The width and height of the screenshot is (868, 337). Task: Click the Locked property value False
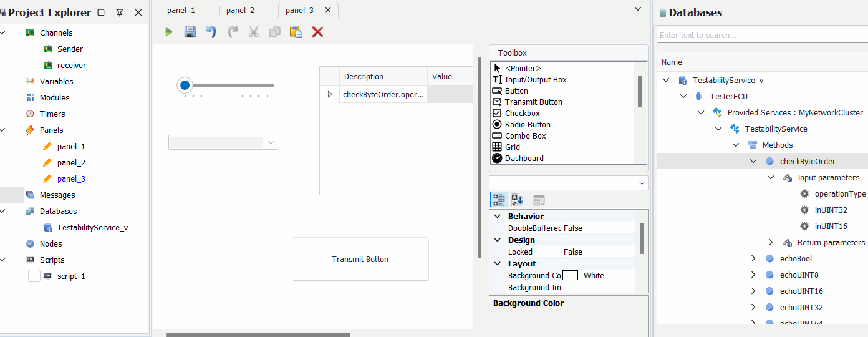(x=573, y=252)
